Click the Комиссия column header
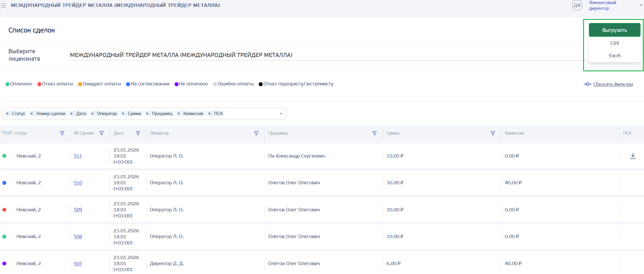Screen dimensions: 644x274 514,133
